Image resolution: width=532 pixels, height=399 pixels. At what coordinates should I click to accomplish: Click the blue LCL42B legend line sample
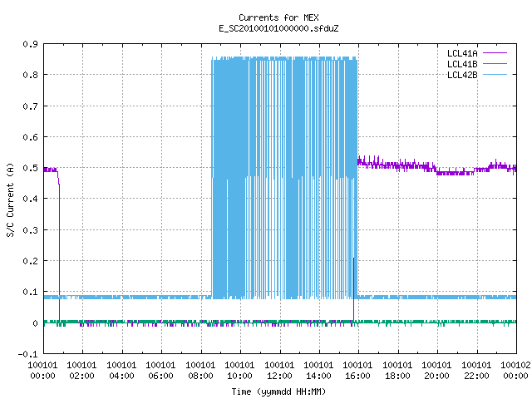[495, 74]
